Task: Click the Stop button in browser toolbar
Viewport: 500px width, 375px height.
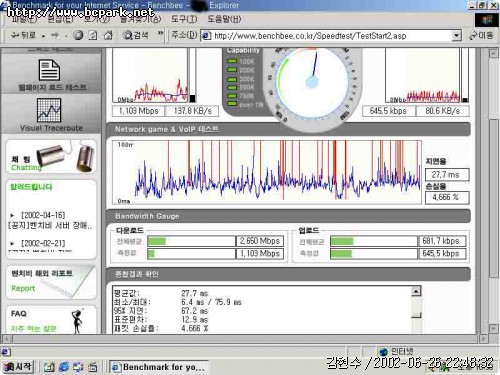Action: [x=78, y=35]
